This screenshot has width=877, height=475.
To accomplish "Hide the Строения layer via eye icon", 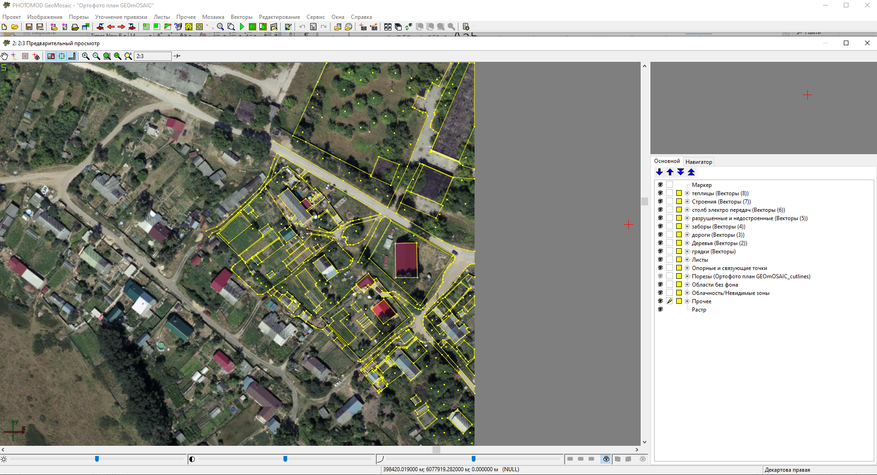I will point(660,201).
